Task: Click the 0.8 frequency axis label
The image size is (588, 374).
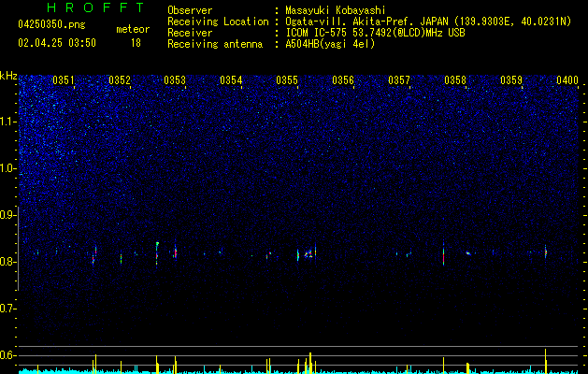Action: point(8,262)
